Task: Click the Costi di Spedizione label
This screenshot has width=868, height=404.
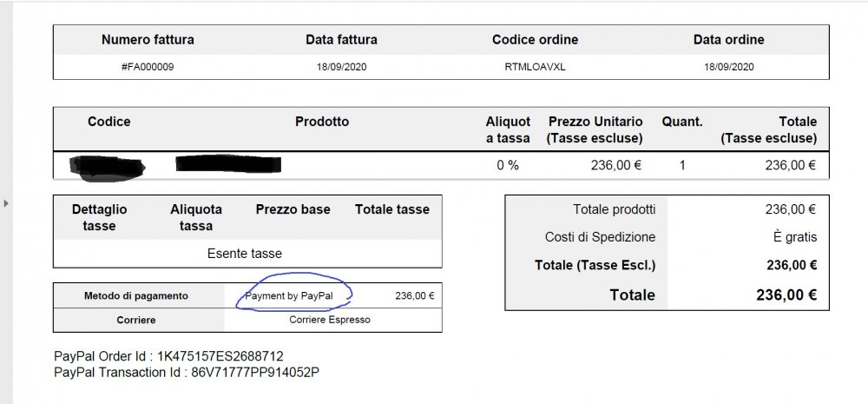Action: coord(600,237)
